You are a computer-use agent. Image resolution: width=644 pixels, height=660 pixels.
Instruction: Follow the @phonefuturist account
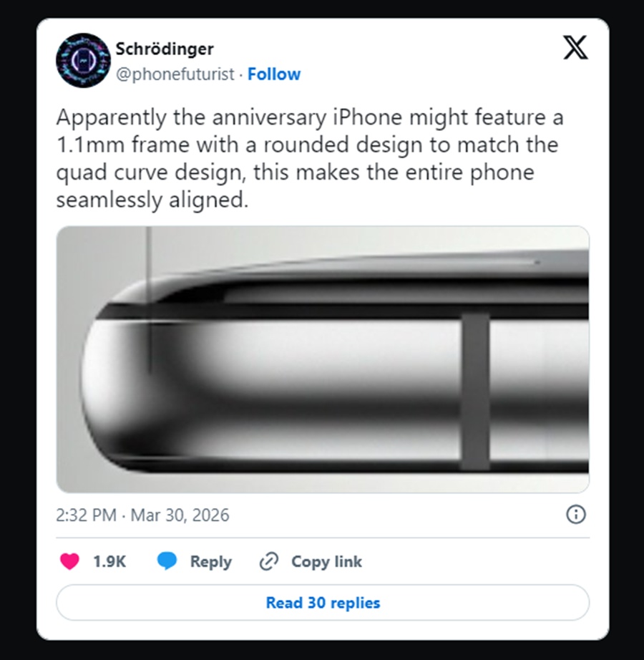(274, 74)
